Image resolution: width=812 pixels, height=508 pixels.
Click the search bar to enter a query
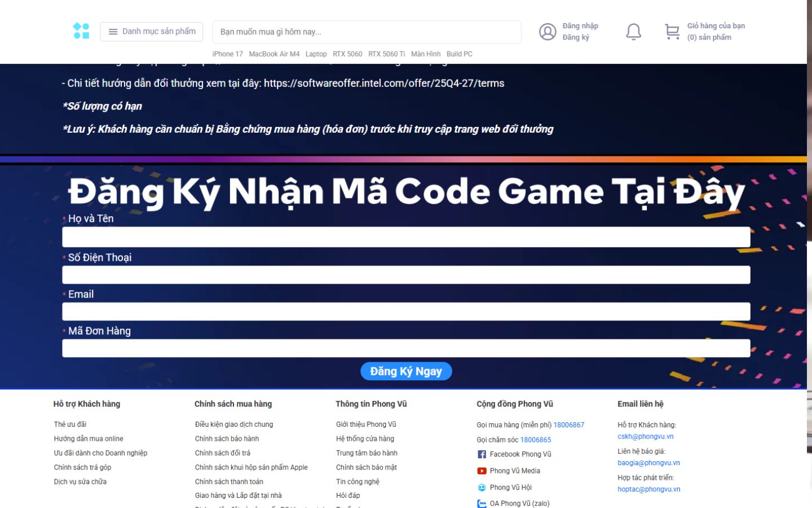pos(366,32)
